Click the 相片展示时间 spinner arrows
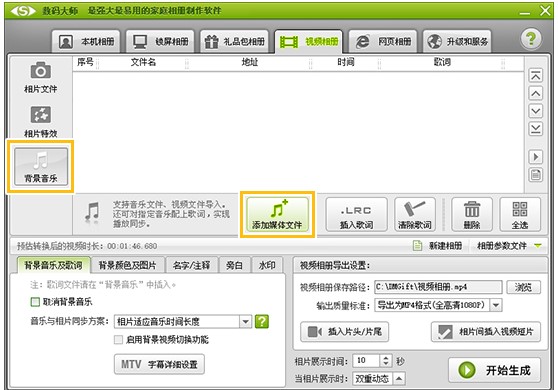The height and width of the screenshot is (390, 558). (x=386, y=361)
